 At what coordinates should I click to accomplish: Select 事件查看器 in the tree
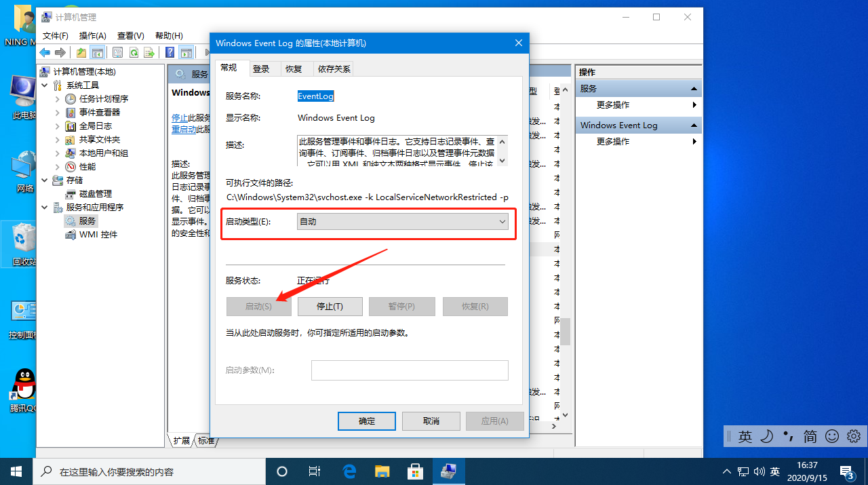pos(100,113)
